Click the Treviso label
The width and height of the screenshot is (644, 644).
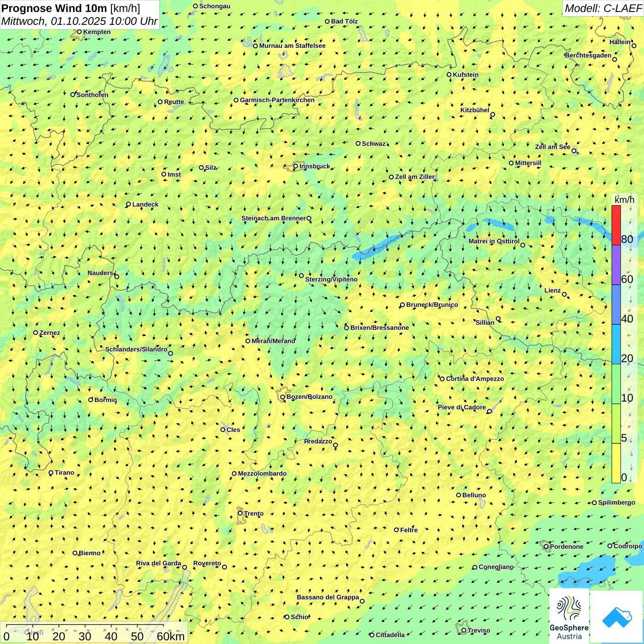click(479, 630)
